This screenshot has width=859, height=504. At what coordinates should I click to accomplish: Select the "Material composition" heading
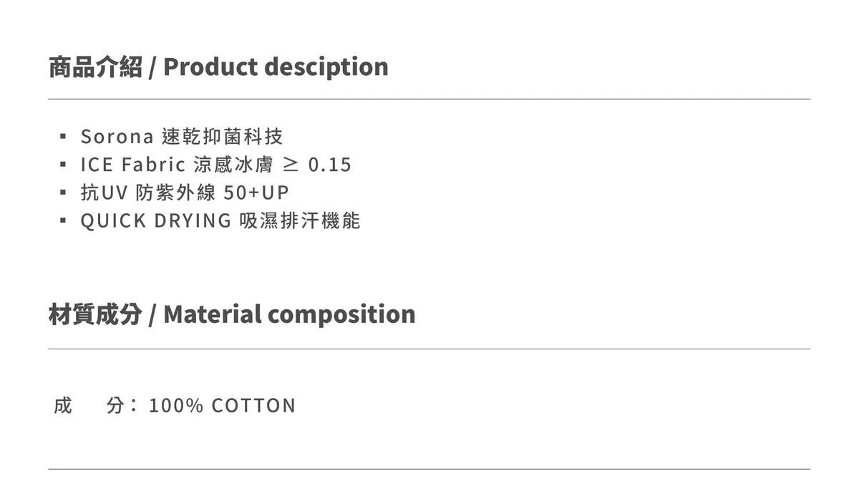(x=289, y=314)
